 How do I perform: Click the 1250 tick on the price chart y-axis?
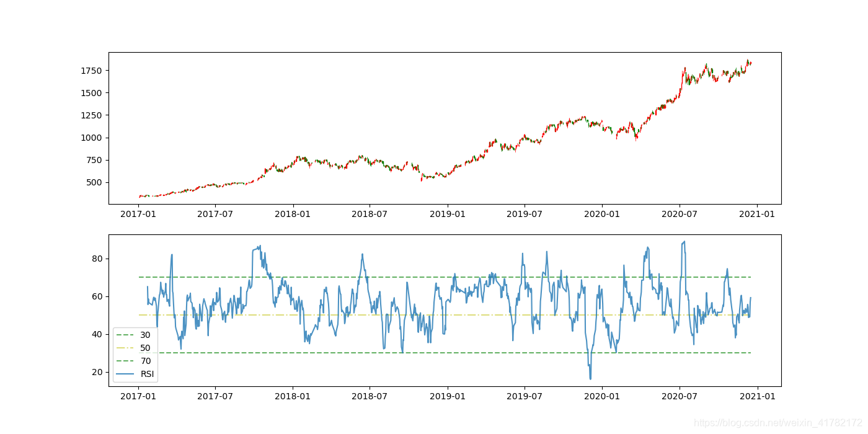92,115
